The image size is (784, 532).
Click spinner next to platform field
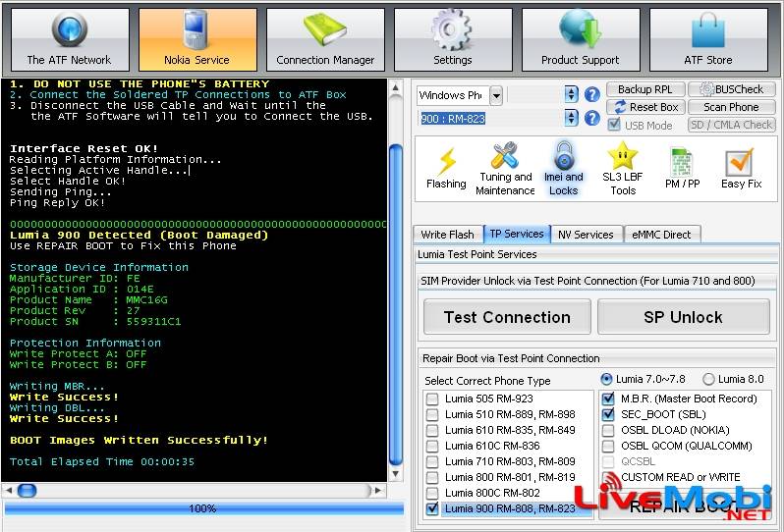[572, 94]
